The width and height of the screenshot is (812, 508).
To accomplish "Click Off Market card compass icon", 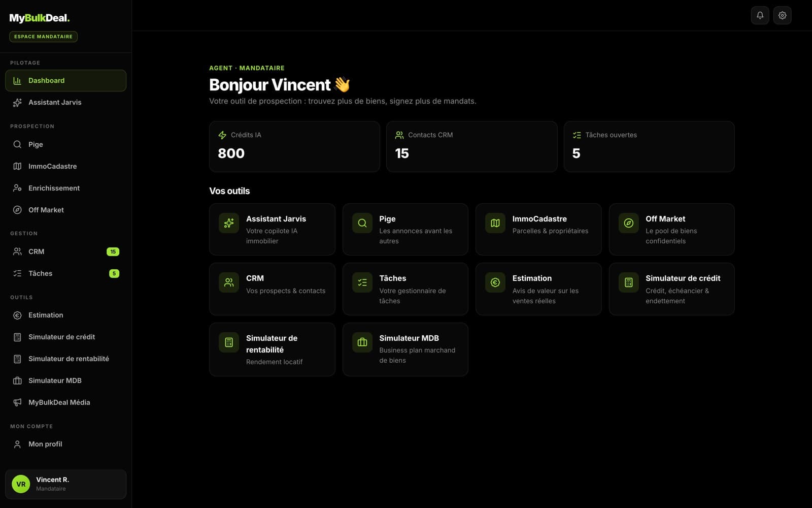I will [x=628, y=223].
